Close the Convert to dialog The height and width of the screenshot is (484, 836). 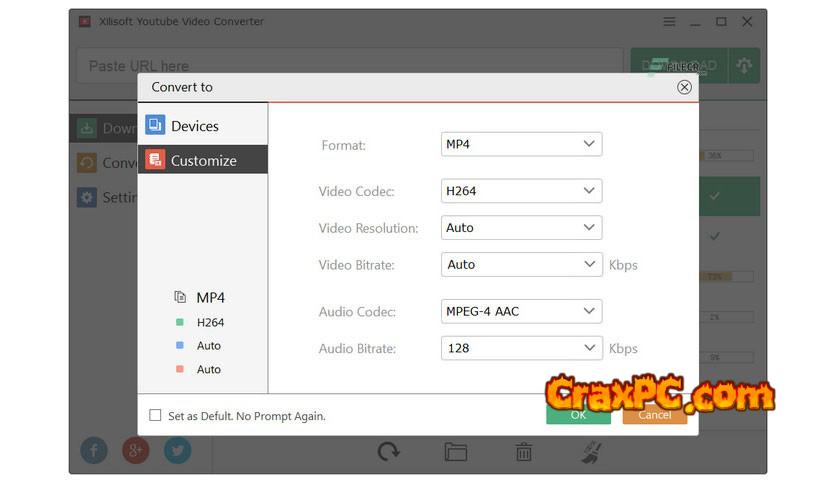tap(684, 87)
